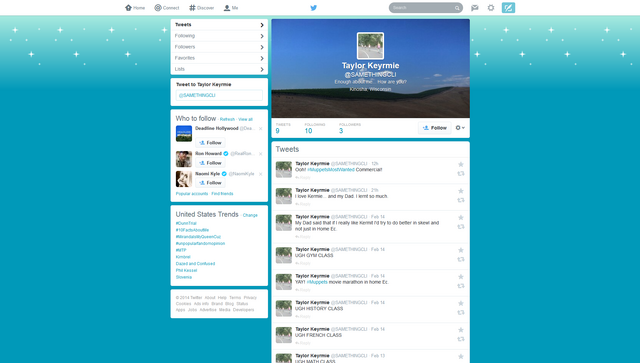
Task: Retweet the UGH FRENCH CLASS tweet
Action: click(x=461, y=339)
